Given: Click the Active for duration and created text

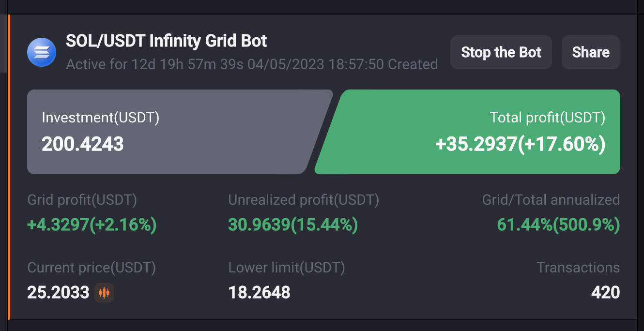Looking at the screenshot, I should [252, 64].
